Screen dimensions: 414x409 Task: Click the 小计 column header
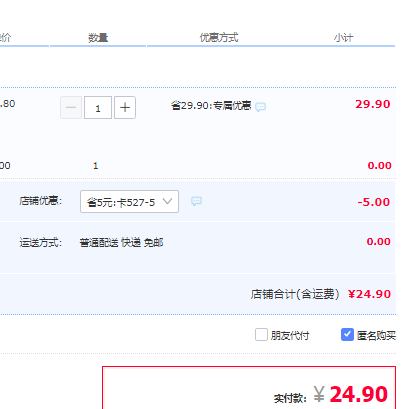(343, 38)
